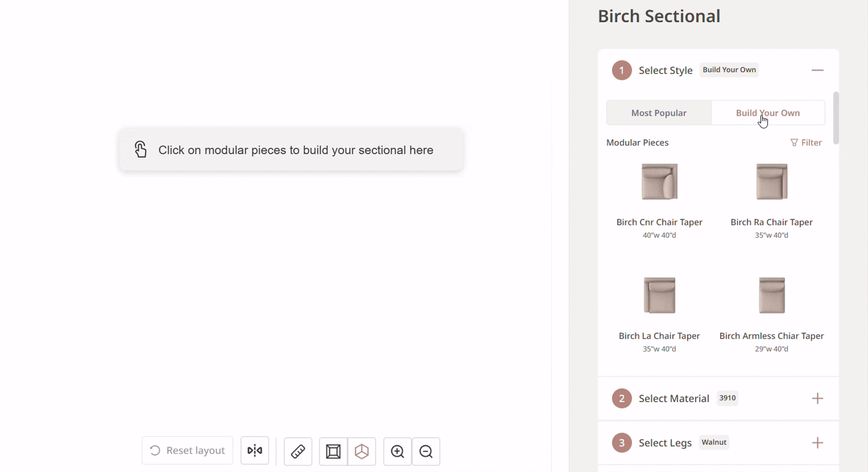
Task: Switch to the 2D top-down view icon
Action: tap(333, 452)
